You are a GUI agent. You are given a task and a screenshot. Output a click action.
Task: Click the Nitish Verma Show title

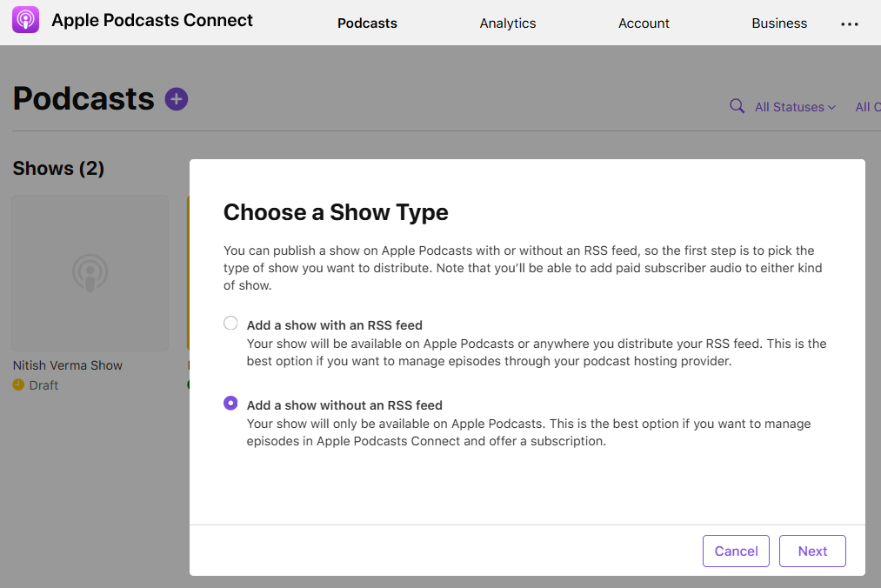pos(68,365)
